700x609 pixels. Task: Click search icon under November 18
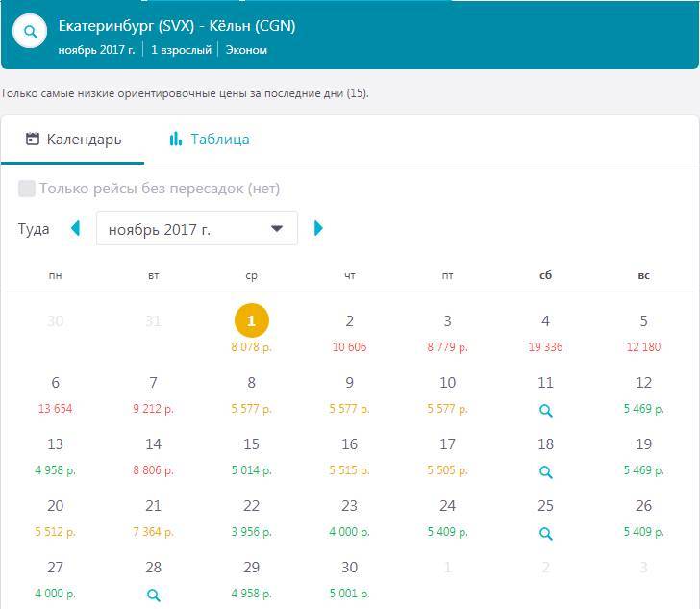click(x=545, y=472)
